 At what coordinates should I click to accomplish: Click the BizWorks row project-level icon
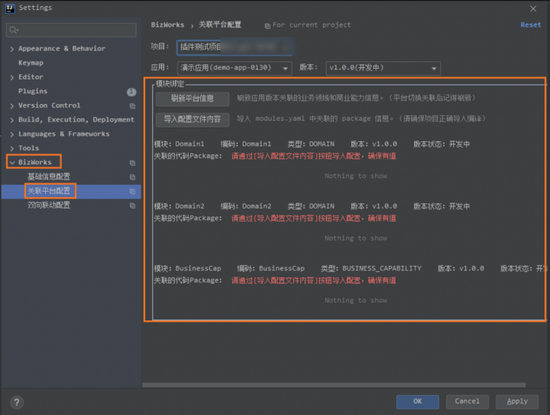coord(132,163)
